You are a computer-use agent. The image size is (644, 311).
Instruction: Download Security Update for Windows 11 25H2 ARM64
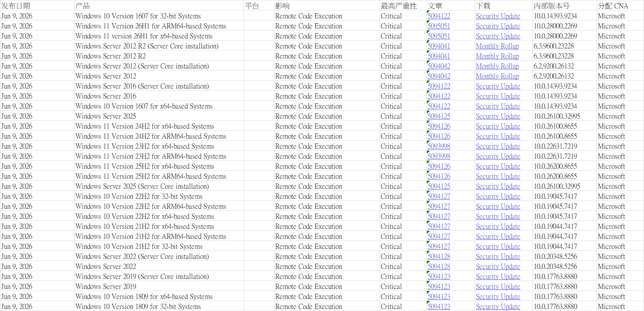[498, 176]
